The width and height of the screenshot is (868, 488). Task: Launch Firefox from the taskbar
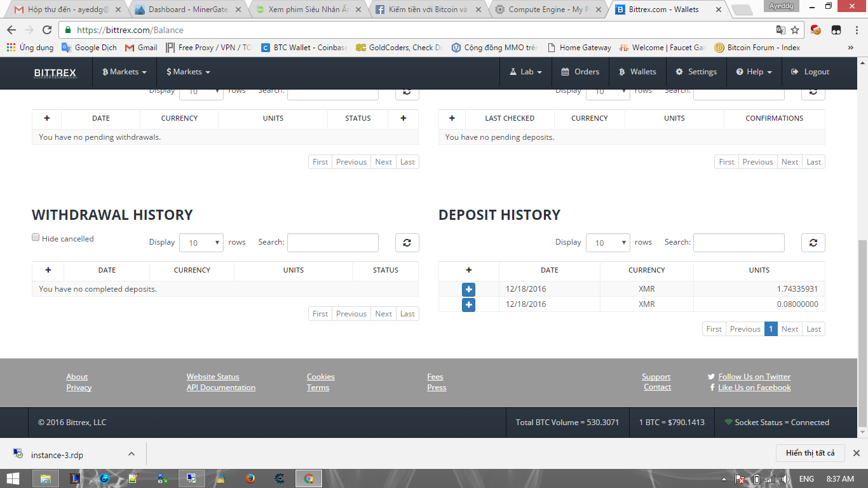point(250,478)
